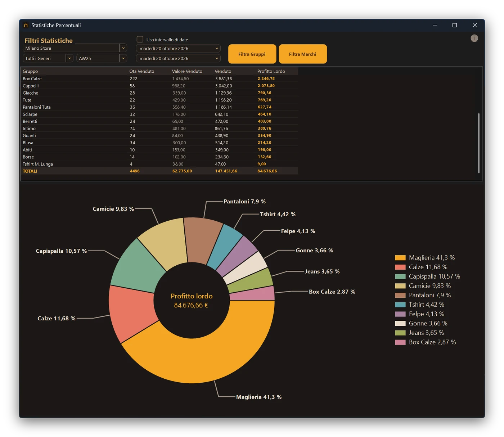504x437 pixels.
Task: Click the app icon in title bar
Action: point(26,25)
